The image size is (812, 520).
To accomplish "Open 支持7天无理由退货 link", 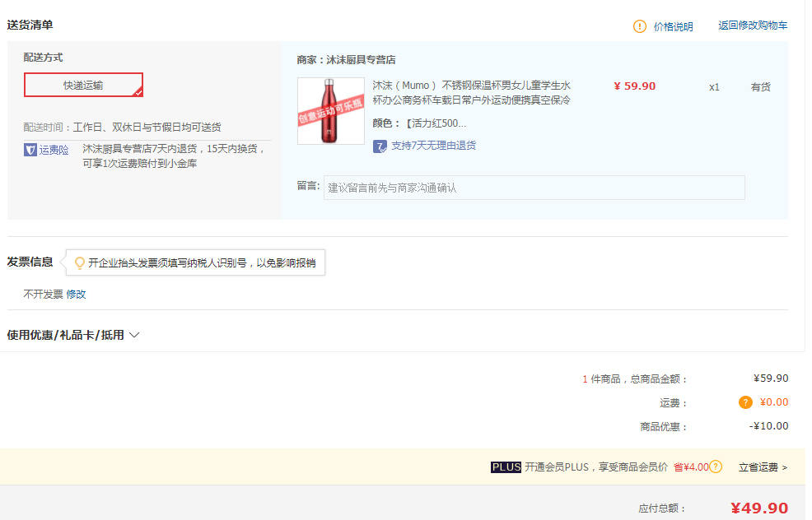I will pyautogui.click(x=433, y=146).
